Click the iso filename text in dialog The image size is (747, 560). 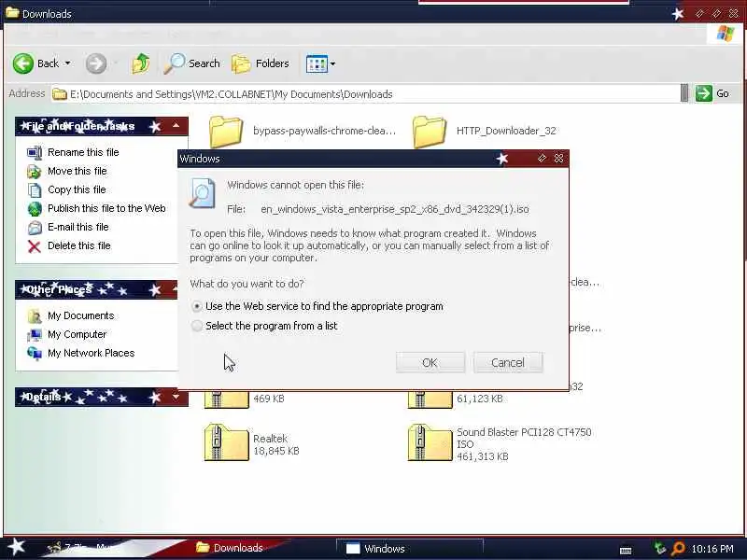tap(394, 209)
